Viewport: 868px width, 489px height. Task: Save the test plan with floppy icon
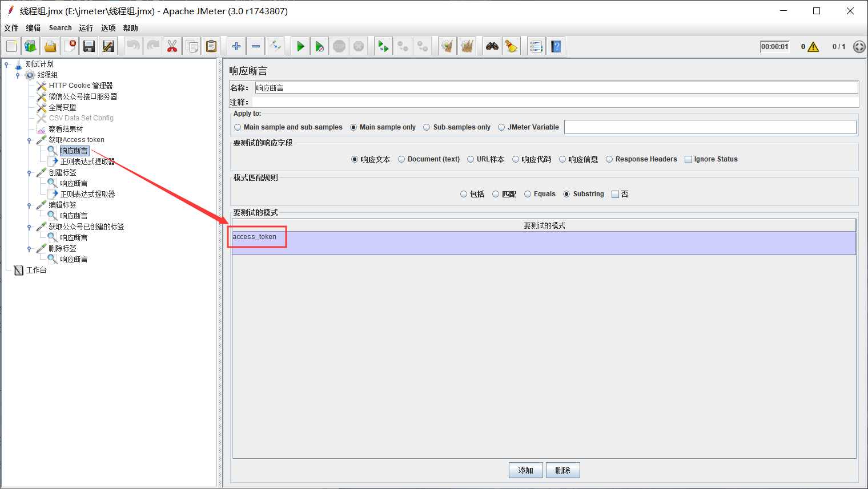[89, 46]
